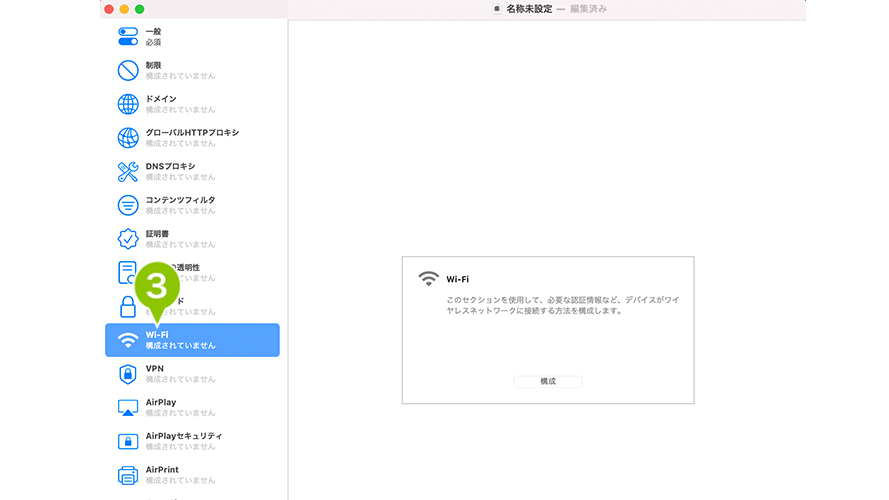Screen dimensions: 889x500
Task: Click the コンテンツフィルタ filter icon
Action: click(128, 205)
